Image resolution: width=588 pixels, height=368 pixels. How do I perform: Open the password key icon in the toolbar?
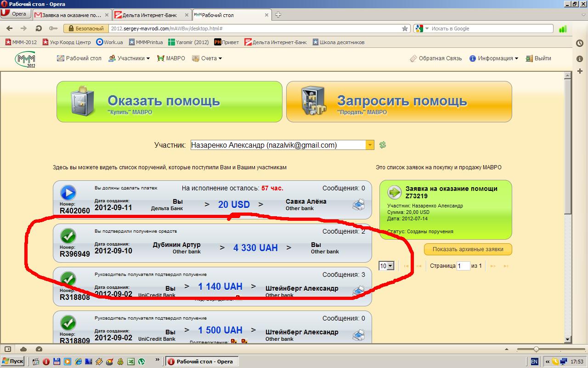click(x=53, y=28)
